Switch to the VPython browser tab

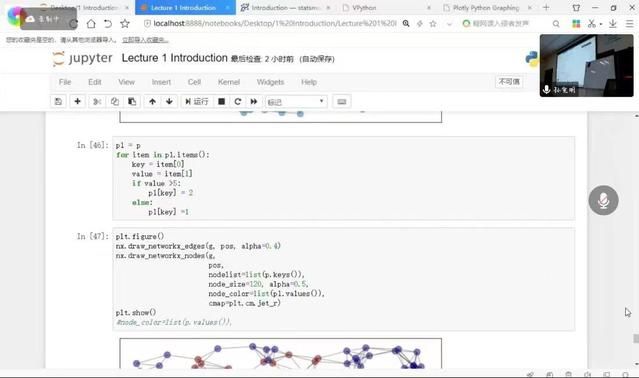[x=387, y=8]
